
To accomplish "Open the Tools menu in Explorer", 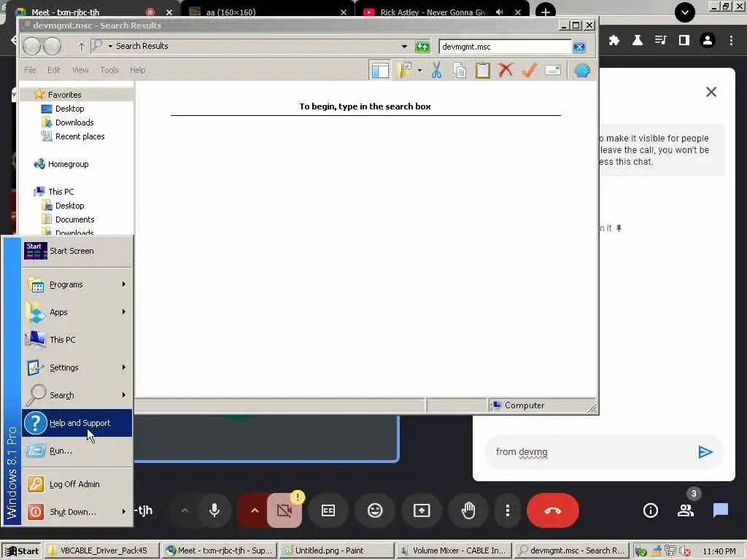I will (109, 70).
